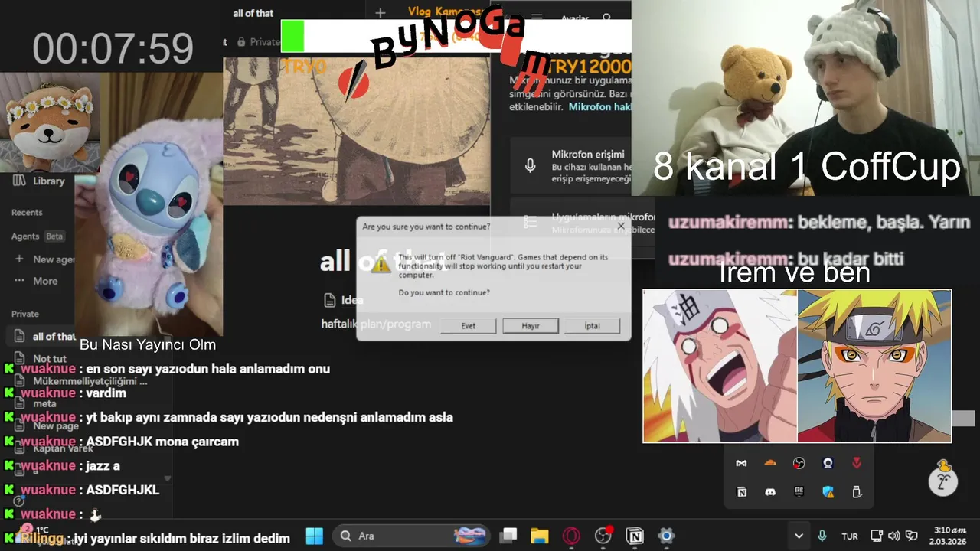Open Epic Games icon in tray overflow
The height and width of the screenshot is (551, 980).
tap(799, 492)
